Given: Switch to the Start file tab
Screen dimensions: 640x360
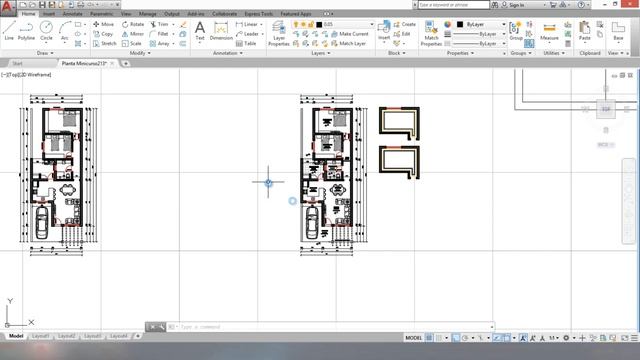Looking at the screenshot, I should tap(17, 63).
